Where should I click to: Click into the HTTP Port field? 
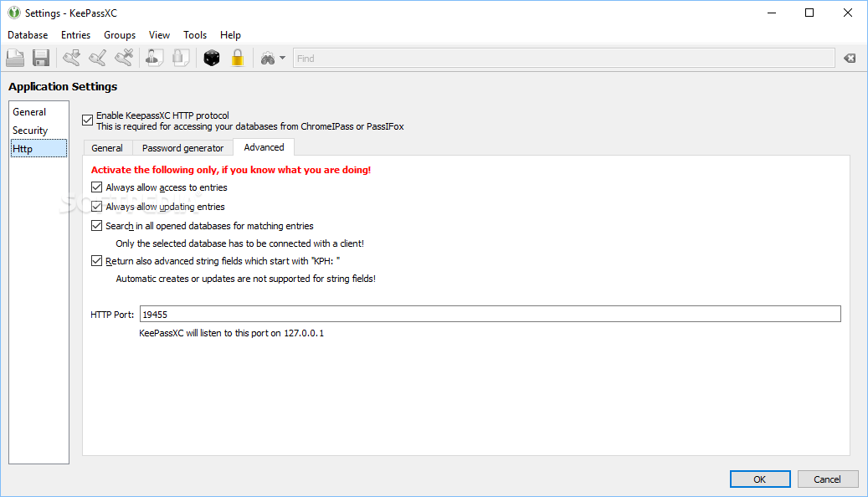pyautogui.click(x=490, y=315)
